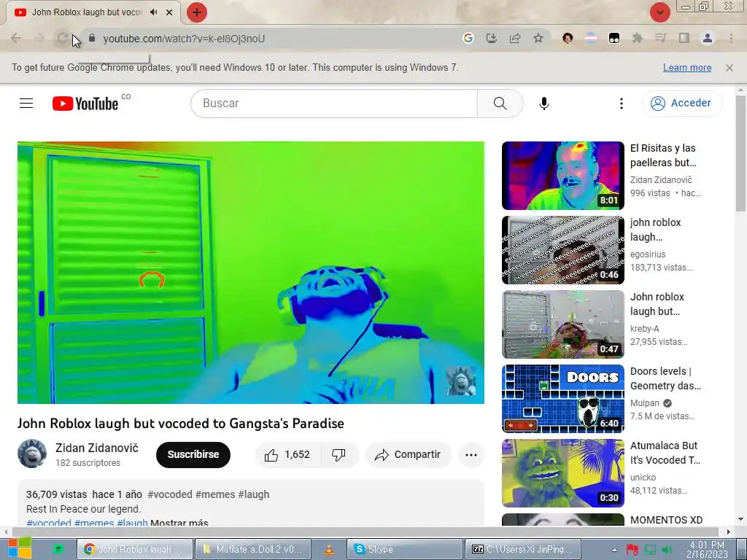
Task: Select the John Roblox laugh browser tab
Action: pyautogui.click(x=86, y=12)
